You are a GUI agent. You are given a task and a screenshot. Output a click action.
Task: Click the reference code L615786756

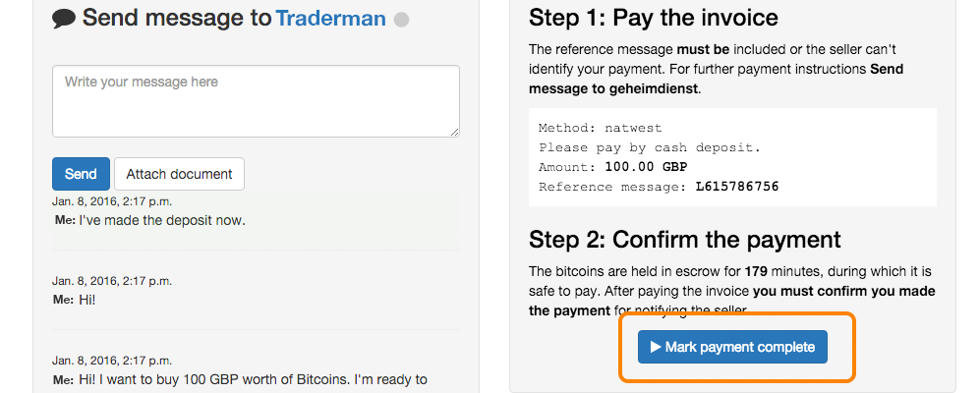click(x=736, y=187)
